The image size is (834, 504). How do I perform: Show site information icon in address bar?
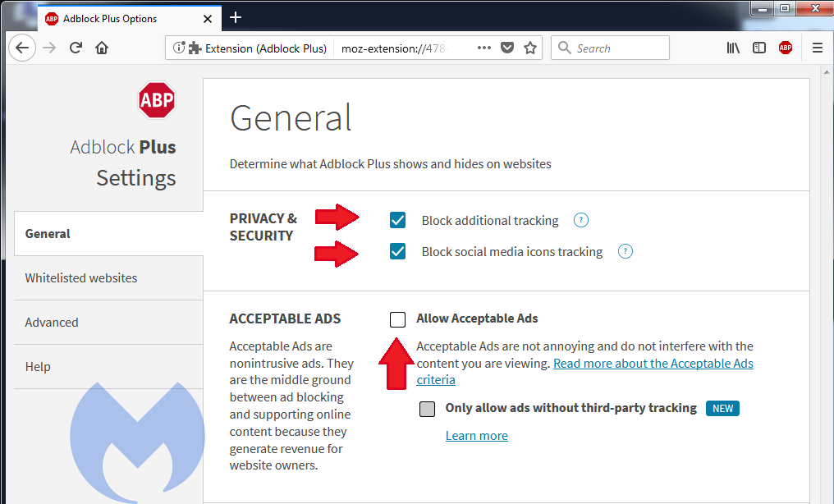179,48
